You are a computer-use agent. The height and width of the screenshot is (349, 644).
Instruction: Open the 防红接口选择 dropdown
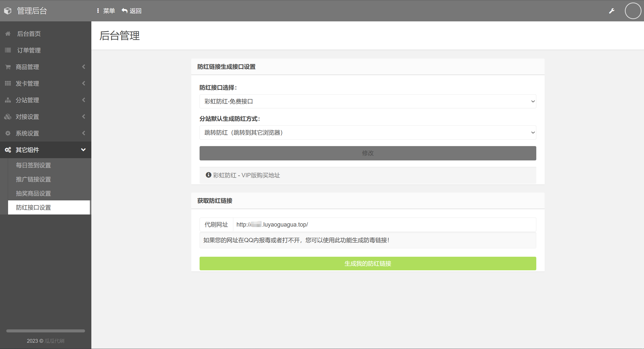point(367,101)
